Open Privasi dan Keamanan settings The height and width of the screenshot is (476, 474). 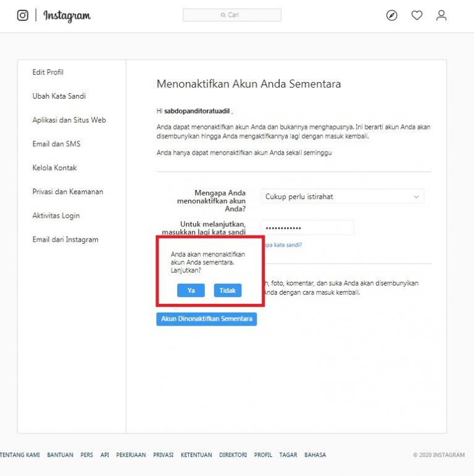pyautogui.click(x=68, y=192)
